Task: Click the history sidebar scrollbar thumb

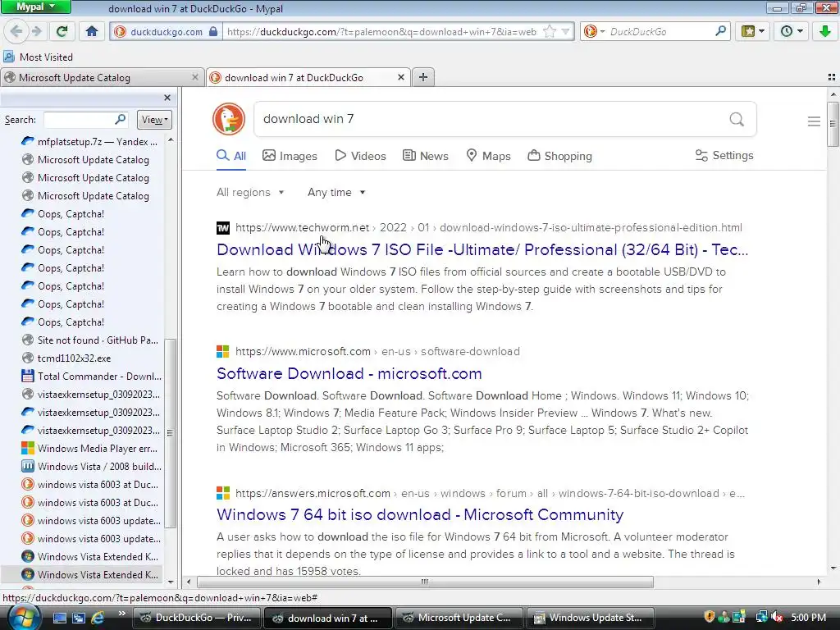Action: tap(171, 433)
